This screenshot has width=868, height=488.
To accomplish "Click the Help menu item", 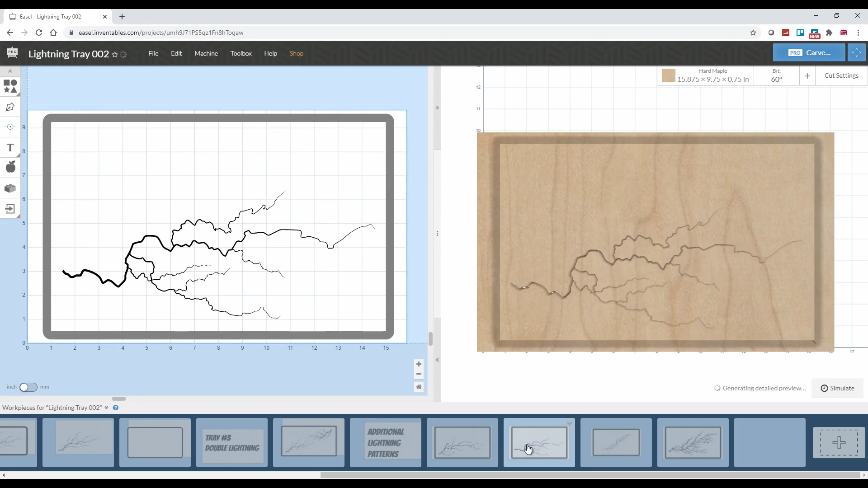I will coord(271,53).
